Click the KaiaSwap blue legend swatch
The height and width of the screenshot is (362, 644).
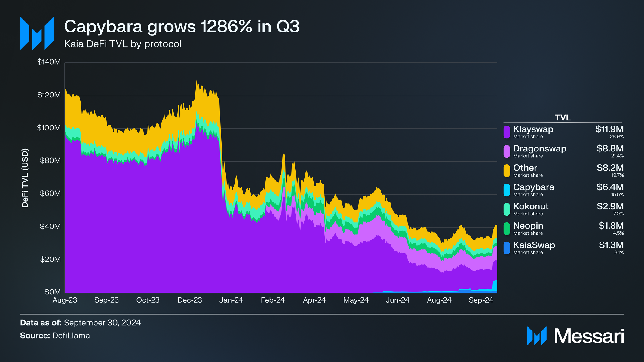click(x=507, y=248)
